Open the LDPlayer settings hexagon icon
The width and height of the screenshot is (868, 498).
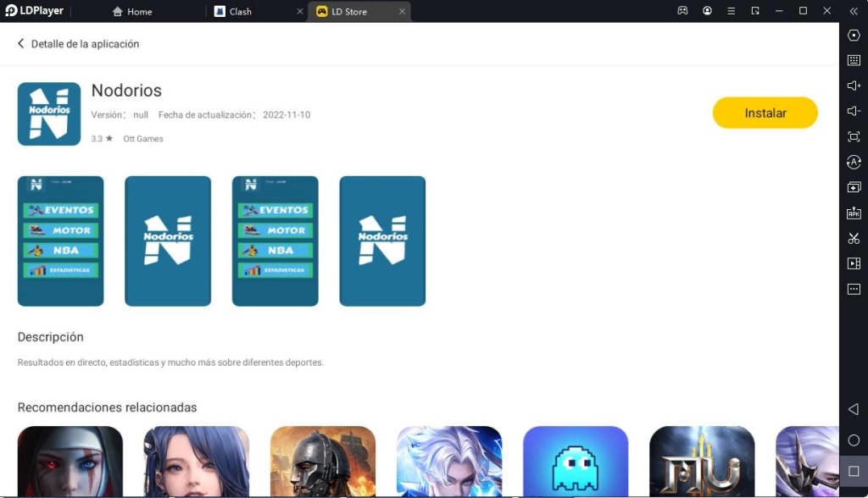(x=854, y=35)
